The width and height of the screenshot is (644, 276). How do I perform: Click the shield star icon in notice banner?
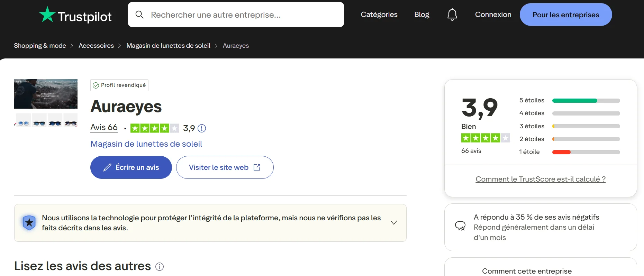29,223
